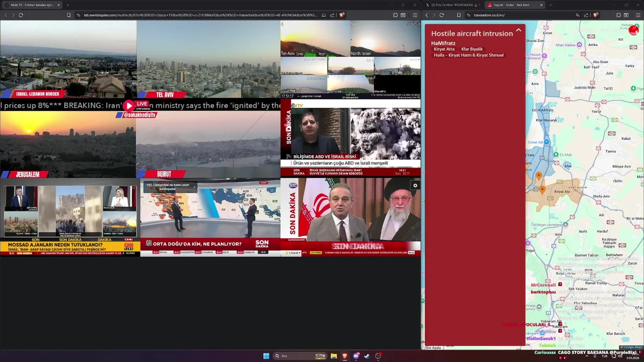Screen dimensions: 644x362
Task: Click the red notification icon at the map's top right
Action: pyautogui.click(x=634, y=31)
